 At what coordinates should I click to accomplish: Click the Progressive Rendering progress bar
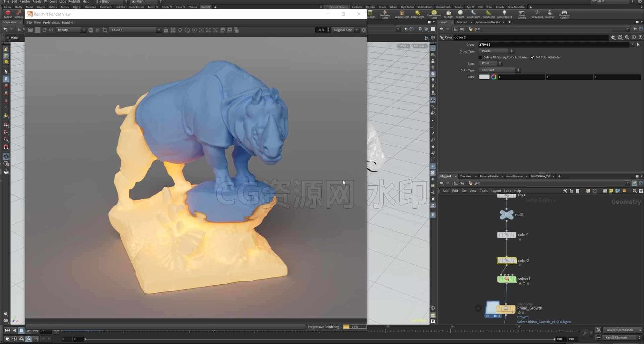(x=355, y=327)
